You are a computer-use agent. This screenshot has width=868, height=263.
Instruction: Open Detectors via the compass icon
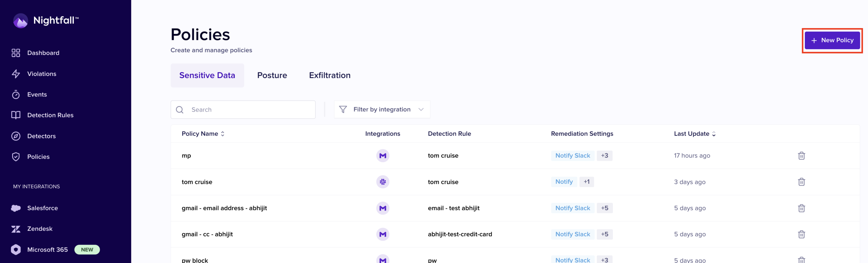click(16, 136)
